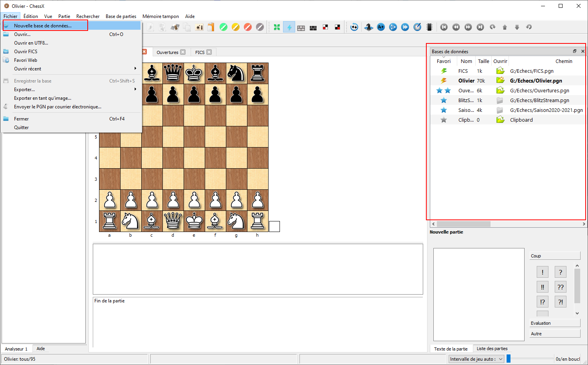The height and width of the screenshot is (365, 588).
Task: Close the Ouvertures tab
Action: coord(183,52)
